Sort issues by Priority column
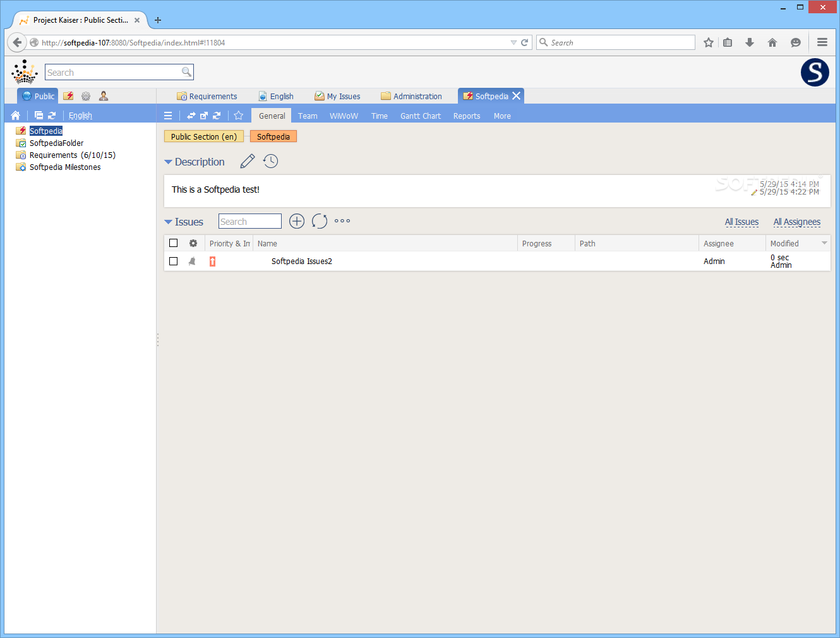 click(x=229, y=243)
